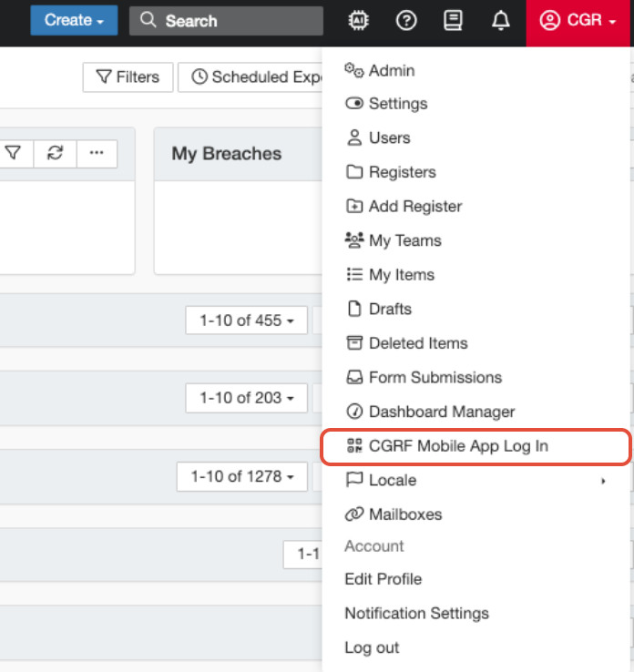This screenshot has height=672, width=634.
Task: Open the documentation book icon
Action: point(453,20)
